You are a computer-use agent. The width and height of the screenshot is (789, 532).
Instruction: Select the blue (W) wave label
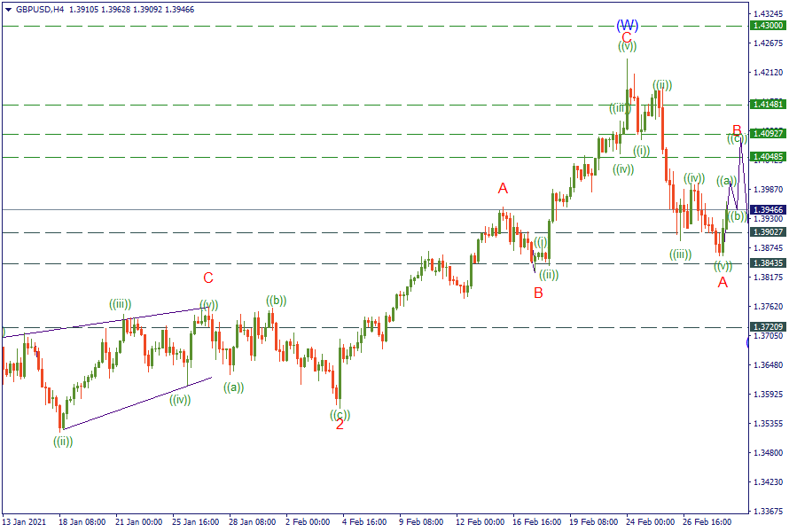coord(627,24)
